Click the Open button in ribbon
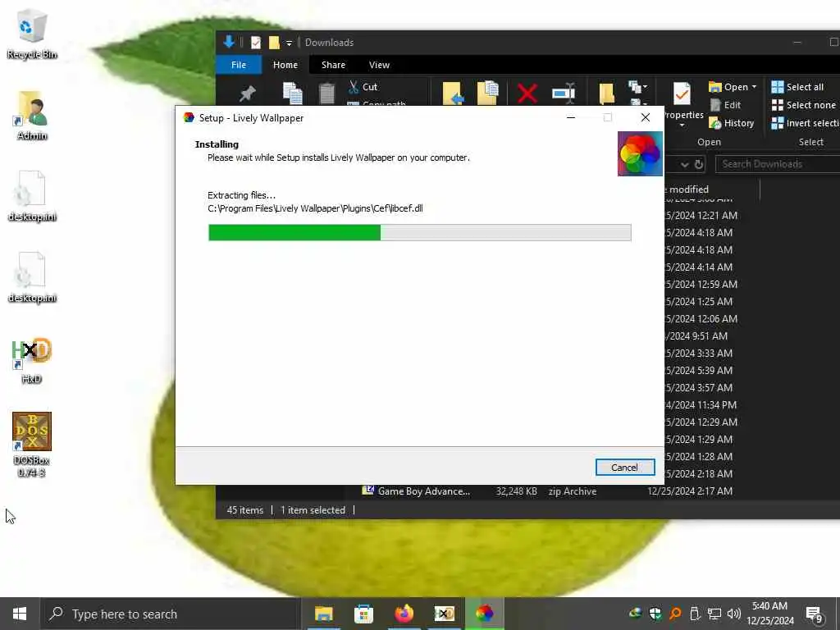Viewport: 840px width, 630px height. click(x=728, y=87)
